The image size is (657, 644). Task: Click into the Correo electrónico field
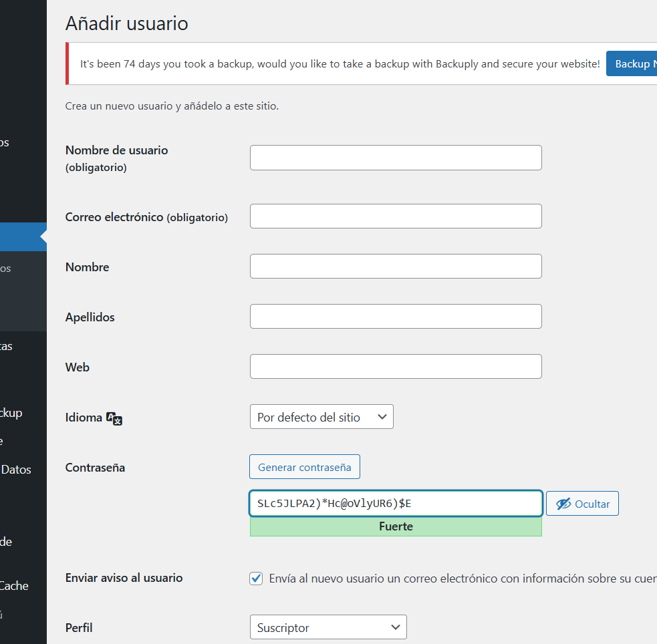[x=396, y=216]
